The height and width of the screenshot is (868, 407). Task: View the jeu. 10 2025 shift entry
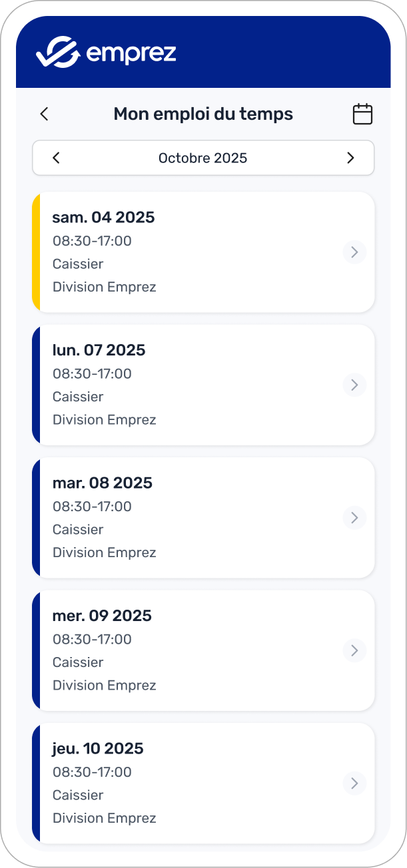point(200,783)
